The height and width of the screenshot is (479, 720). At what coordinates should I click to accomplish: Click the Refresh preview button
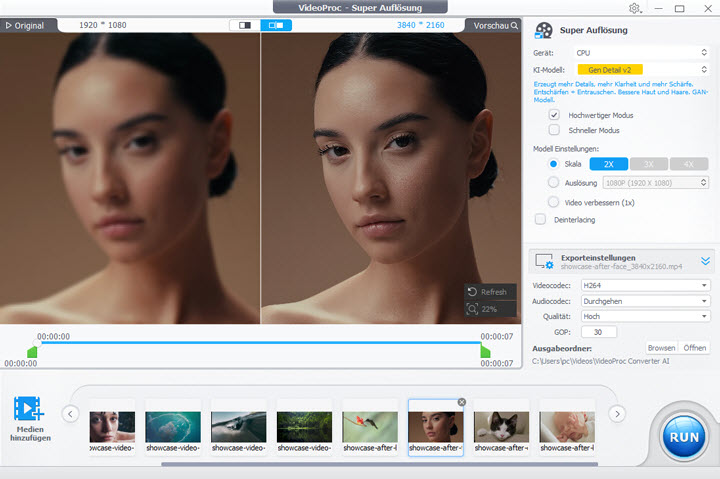pyautogui.click(x=490, y=292)
